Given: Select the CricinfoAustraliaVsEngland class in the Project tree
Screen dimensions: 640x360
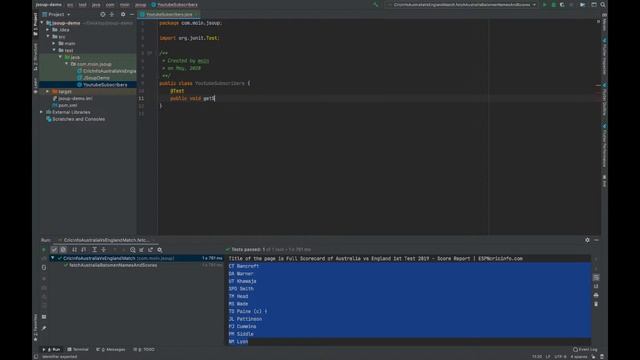Looking at the screenshot, I should (x=107, y=71).
